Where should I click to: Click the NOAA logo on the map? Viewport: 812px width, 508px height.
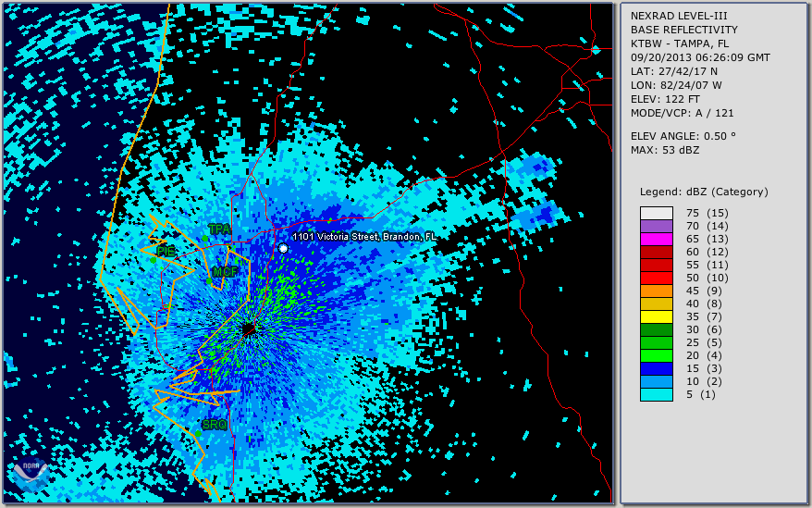pyautogui.click(x=30, y=476)
